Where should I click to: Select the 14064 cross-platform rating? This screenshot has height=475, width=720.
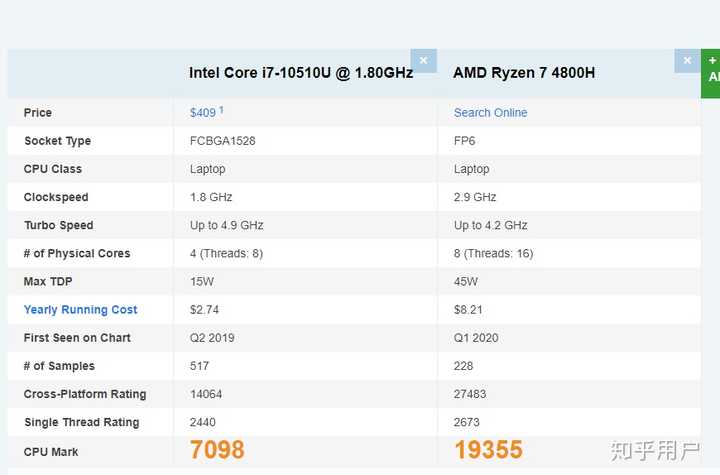coord(206,394)
